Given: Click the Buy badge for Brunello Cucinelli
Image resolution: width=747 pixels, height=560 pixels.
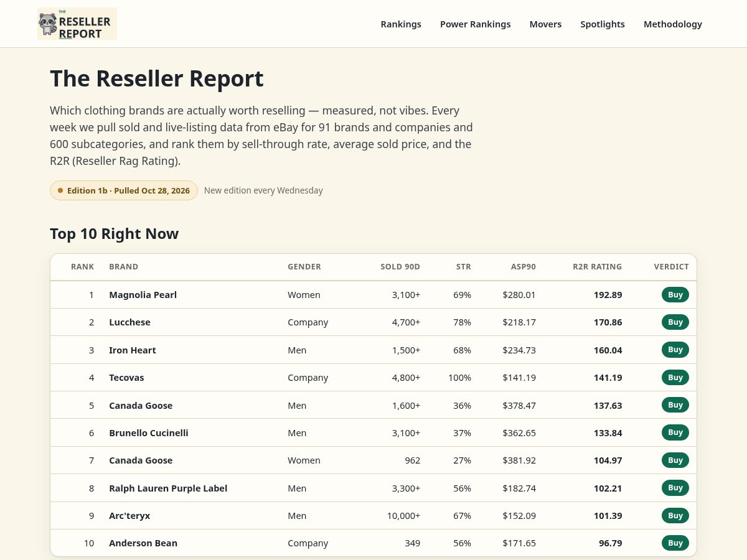Looking at the screenshot, I should point(675,432).
